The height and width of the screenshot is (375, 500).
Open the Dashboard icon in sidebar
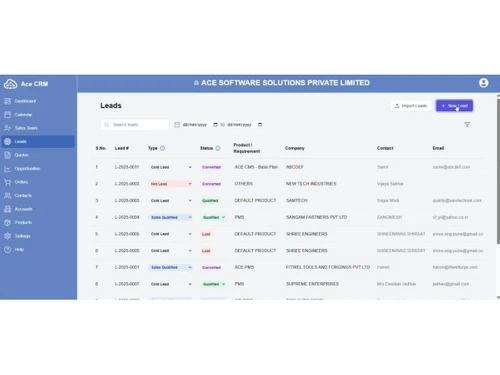7,101
